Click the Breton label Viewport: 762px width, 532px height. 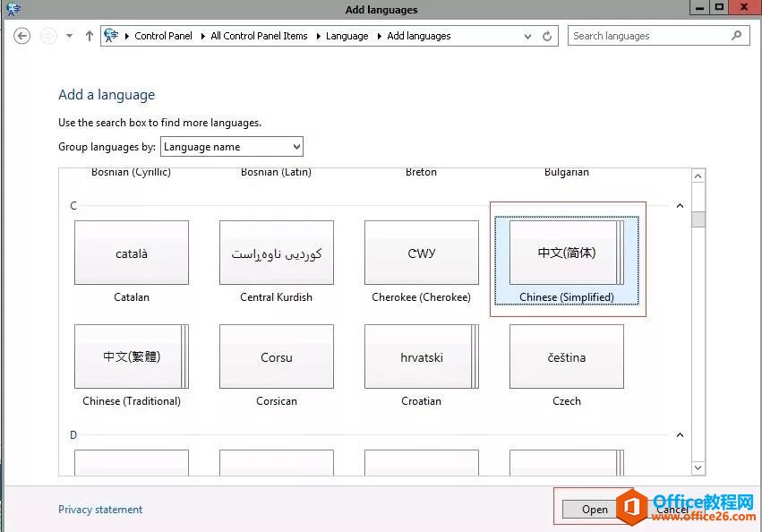point(422,172)
